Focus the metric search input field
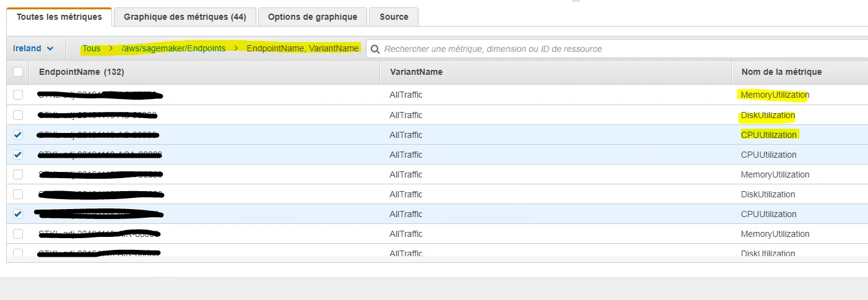868x300 pixels. point(619,48)
